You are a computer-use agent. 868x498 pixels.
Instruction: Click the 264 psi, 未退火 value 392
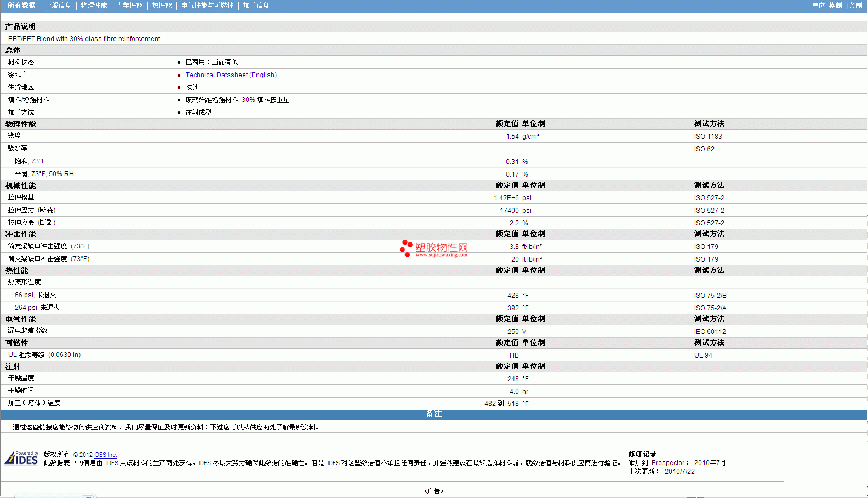tap(513, 308)
